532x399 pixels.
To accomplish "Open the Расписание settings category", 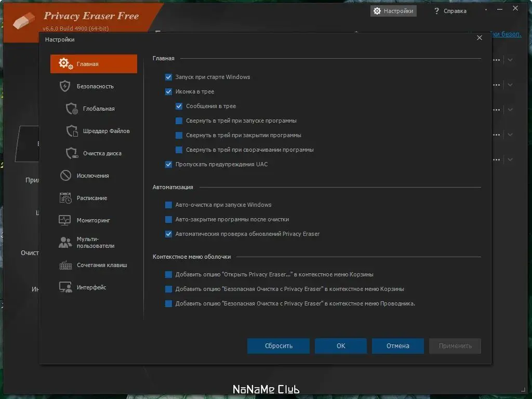I will (x=94, y=198).
